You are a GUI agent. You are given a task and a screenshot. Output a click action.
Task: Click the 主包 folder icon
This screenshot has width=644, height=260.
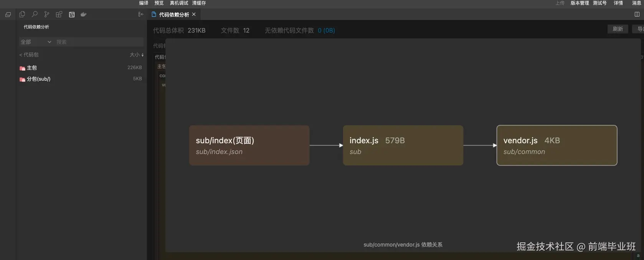point(22,68)
